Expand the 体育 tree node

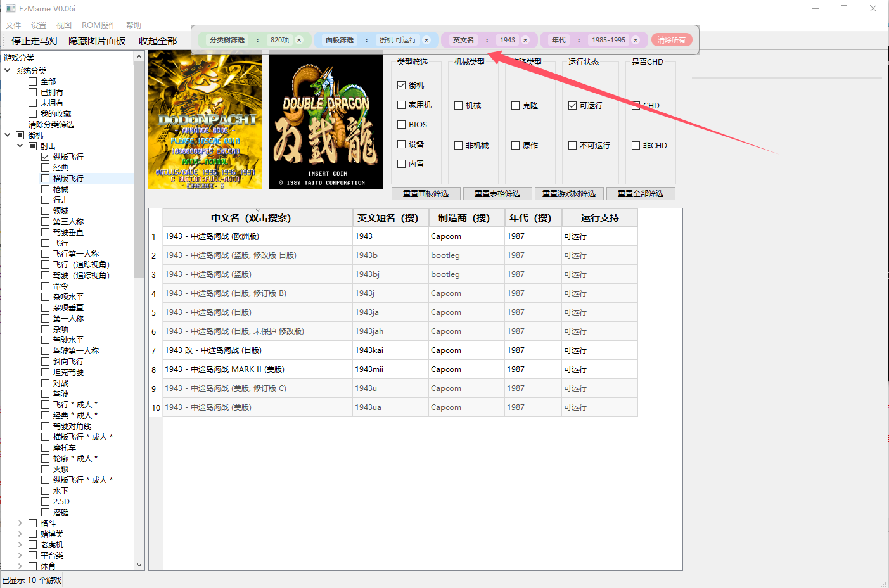pos(20,566)
